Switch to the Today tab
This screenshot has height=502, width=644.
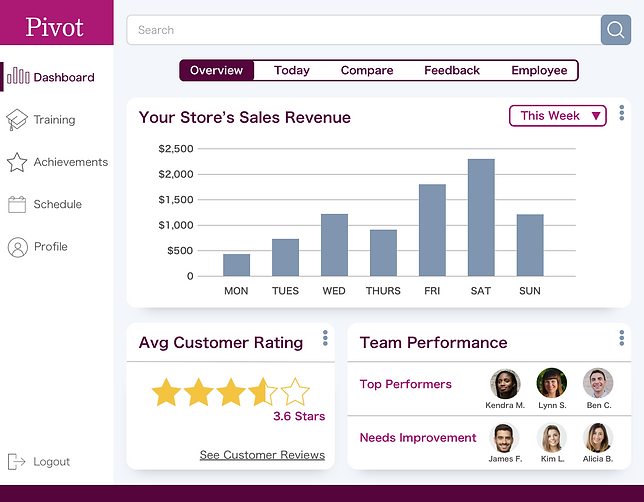point(292,70)
